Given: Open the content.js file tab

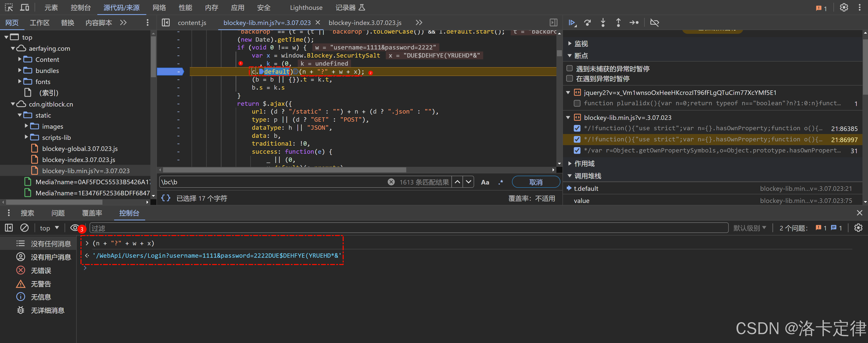Looking at the screenshot, I should click(x=192, y=22).
